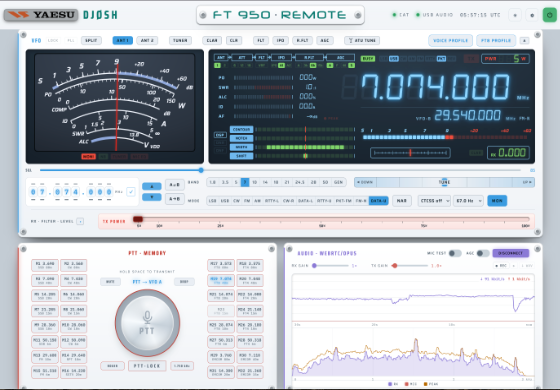Viewport: 560px width, 390px height.
Task: Expand the RX Filter Level section
Action: click(80, 221)
